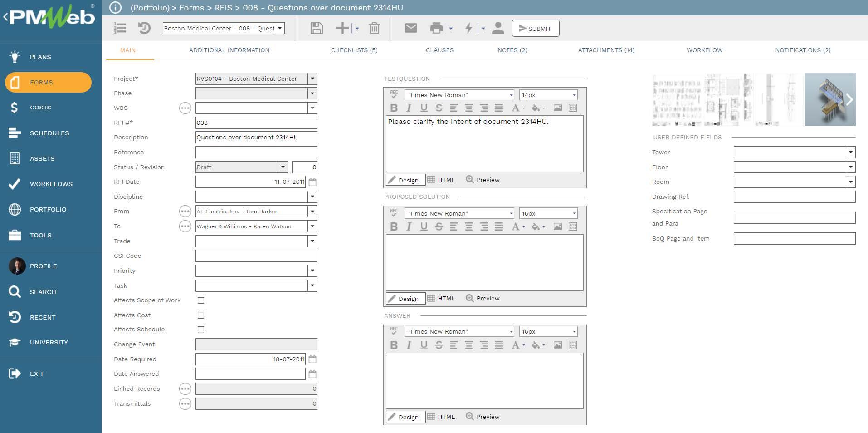This screenshot has height=433, width=868.
Task: Switch to the Attachments tab
Action: pos(606,50)
